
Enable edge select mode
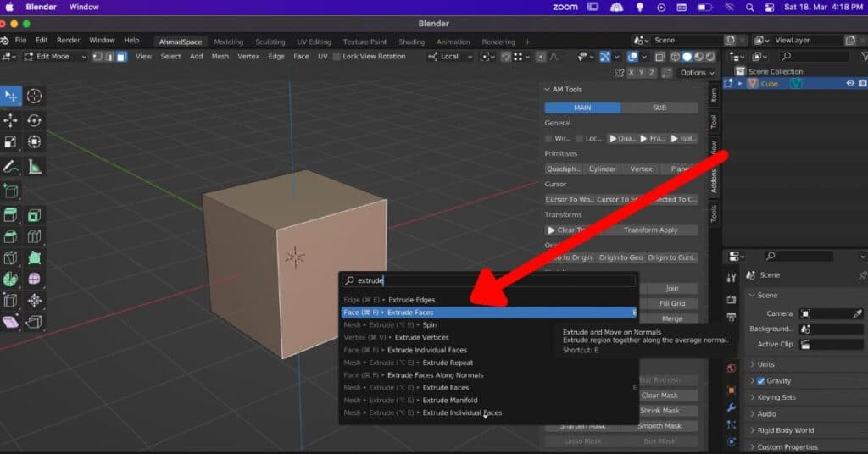coord(109,57)
